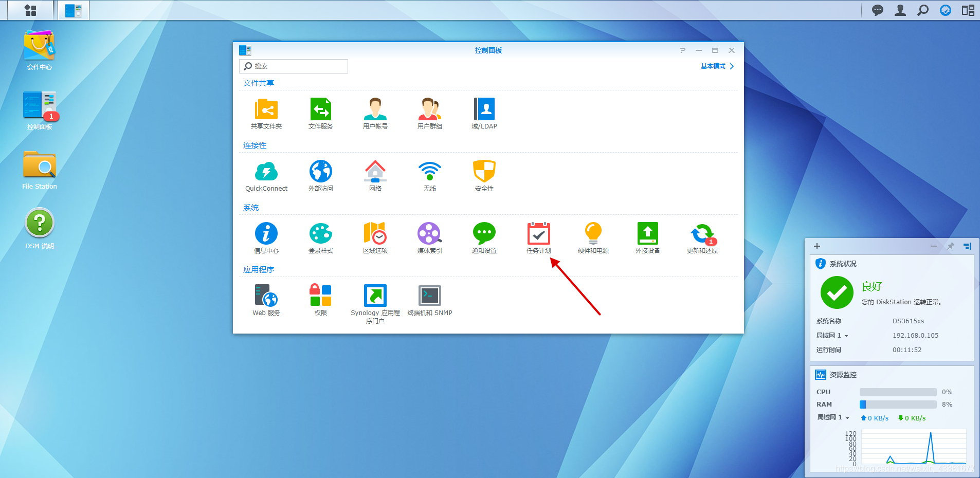The height and width of the screenshot is (478, 980).
Task: Open the notifications chat bubble icon
Action: [x=878, y=10]
